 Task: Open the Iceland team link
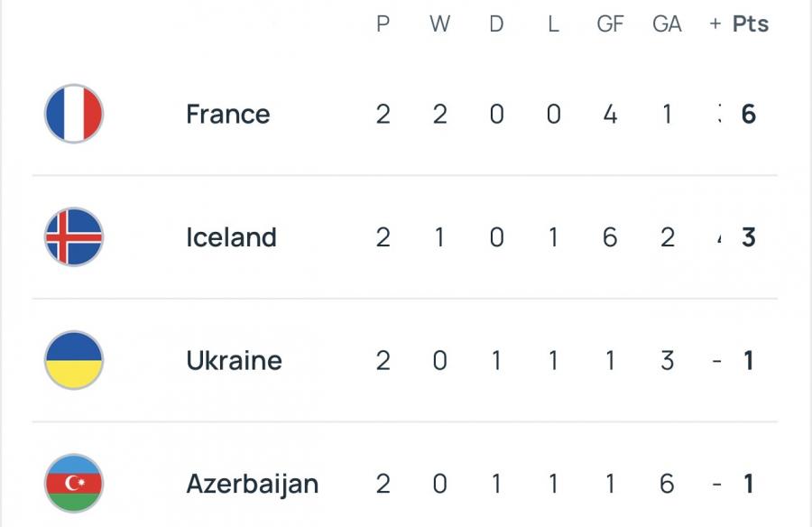click(231, 237)
